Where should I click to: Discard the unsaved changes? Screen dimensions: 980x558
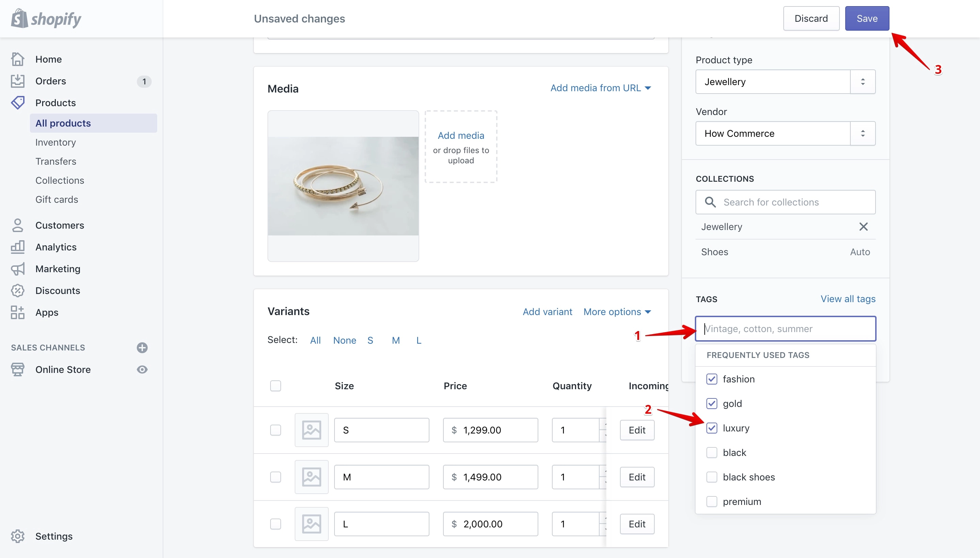(811, 18)
